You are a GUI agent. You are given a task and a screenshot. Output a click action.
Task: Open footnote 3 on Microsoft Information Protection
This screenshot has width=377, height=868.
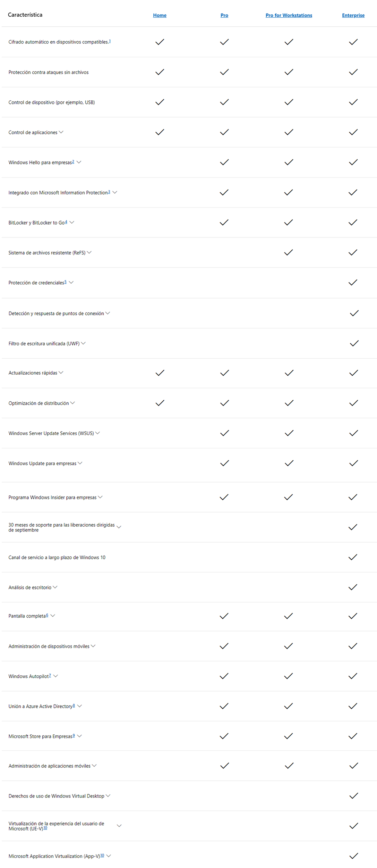tap(109, 192)
